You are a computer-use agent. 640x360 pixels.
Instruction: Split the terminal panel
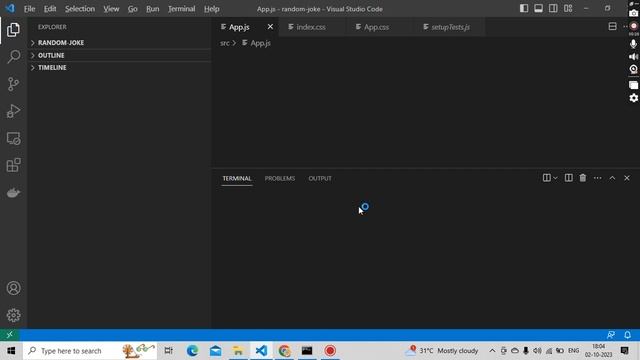click(568, 178)
